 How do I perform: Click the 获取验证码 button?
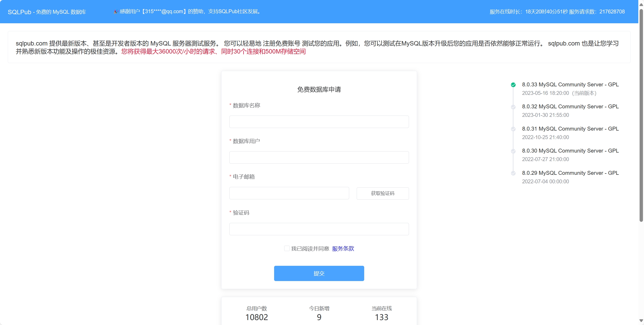tap(383, 193)
